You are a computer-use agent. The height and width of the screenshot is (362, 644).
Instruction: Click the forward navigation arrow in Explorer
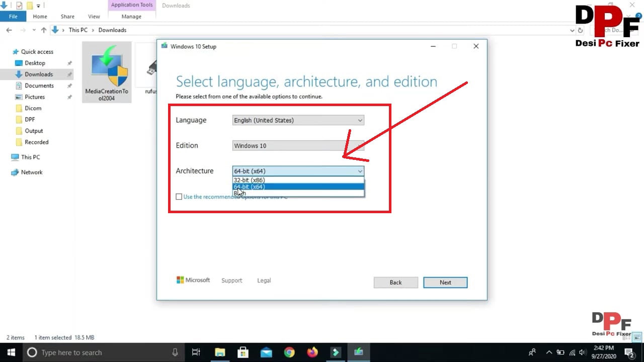point(22,30)
